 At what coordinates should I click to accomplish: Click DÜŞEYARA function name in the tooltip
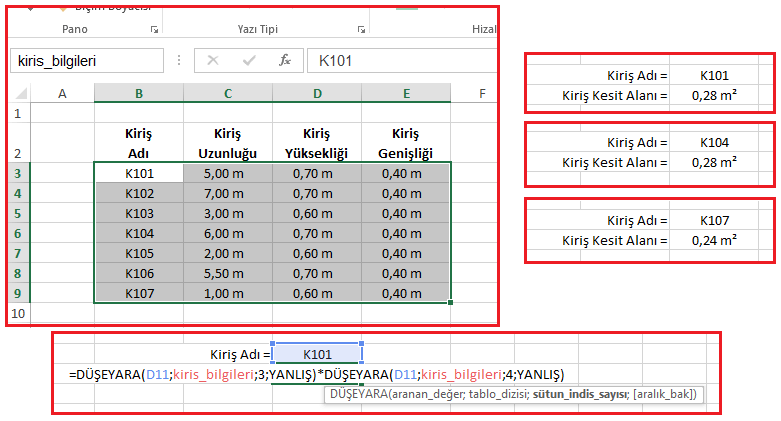coord(362,395)
